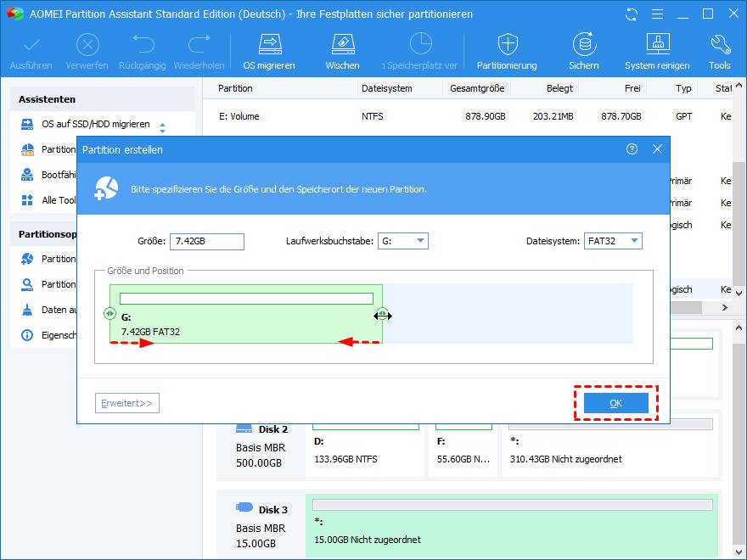Click the Verwerfen discard icon
The image size is (747, 560).
[x=87, y=45]
